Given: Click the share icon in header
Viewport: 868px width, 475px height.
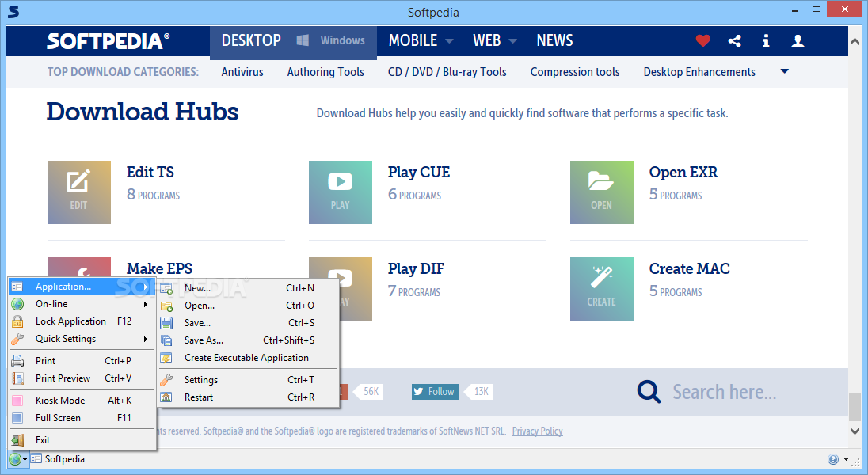Looking at the screenshot, I should click(735, 40).
